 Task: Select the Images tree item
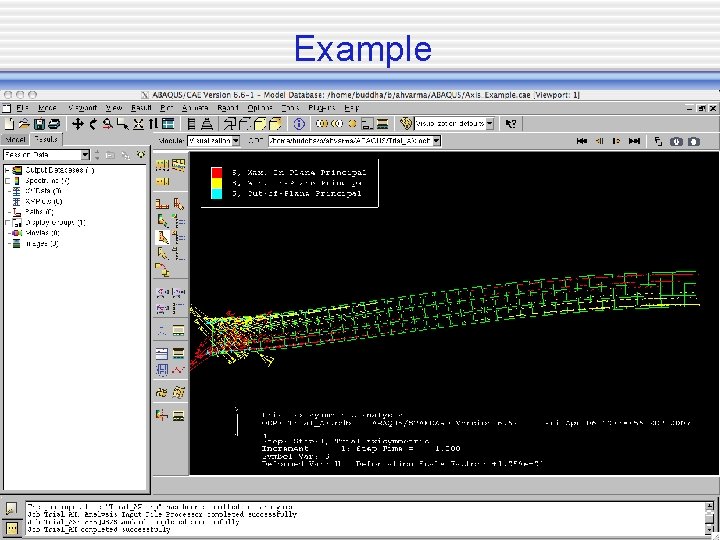(x=42, y=244)
